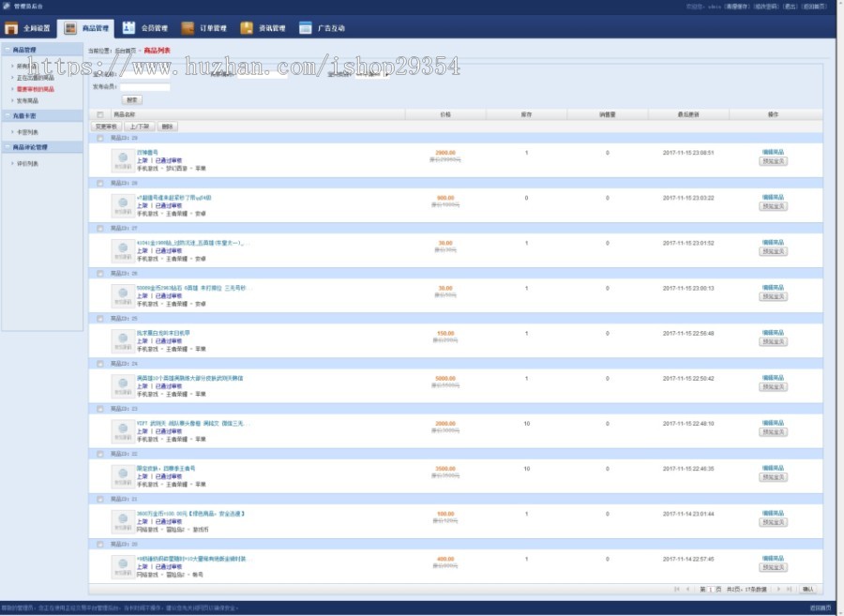Viewport: 844px width, 616px height.
Task: Check the box for 商品ID: 29
Action: point(100,138)
